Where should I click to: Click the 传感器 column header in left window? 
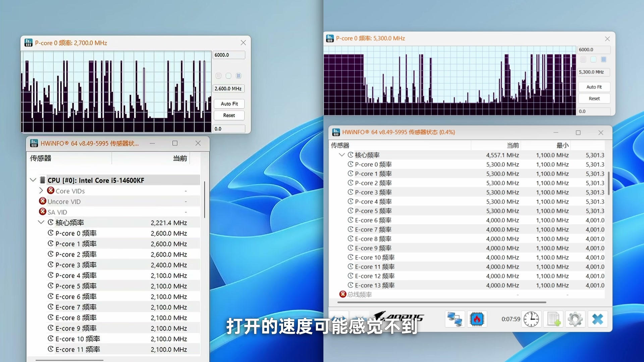(69, 158)
